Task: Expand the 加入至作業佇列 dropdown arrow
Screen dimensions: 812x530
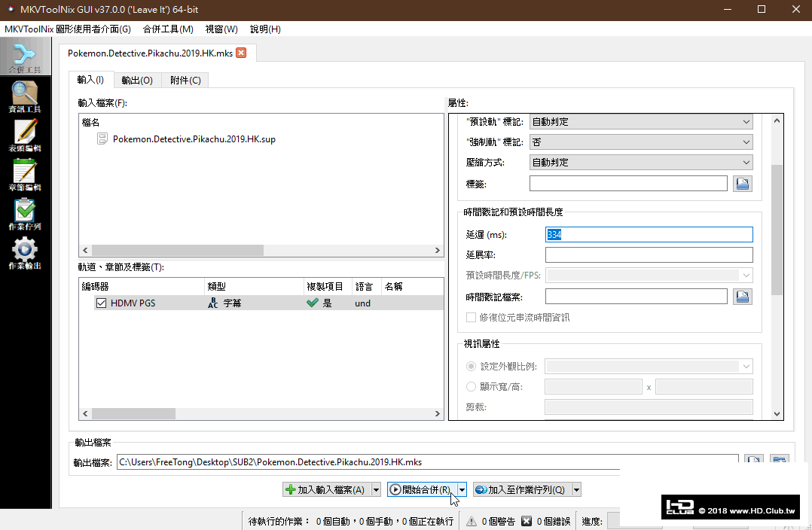Action: [575, 489]
